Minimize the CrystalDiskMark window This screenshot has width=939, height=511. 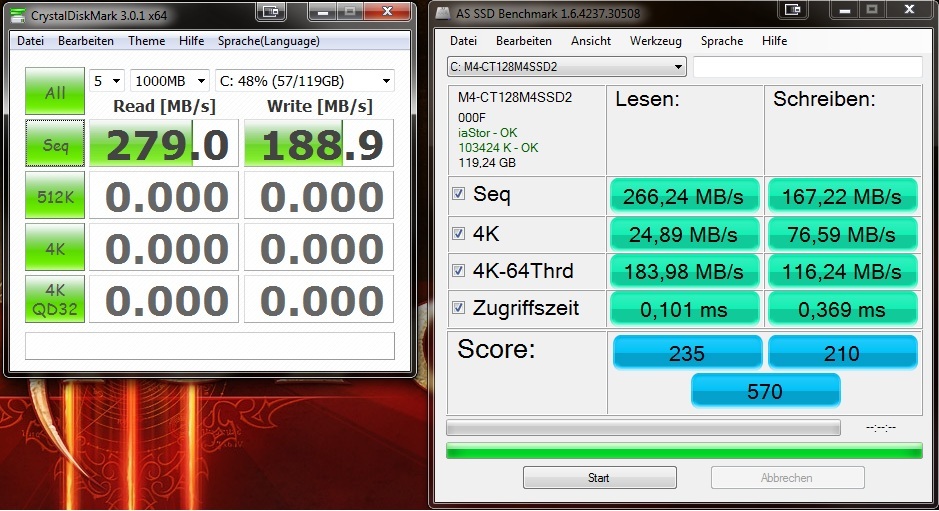(323, 11)
